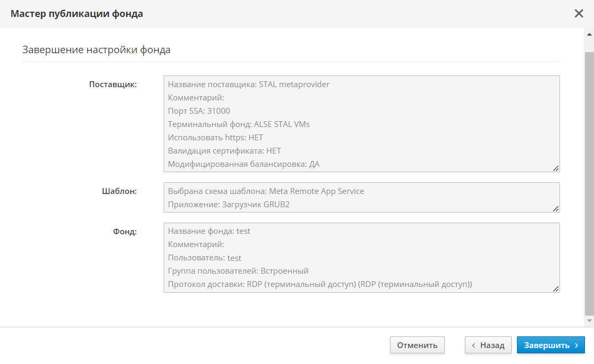The image size is (594, 364).
Task: Click the scrollbar down arrow
Action: tap(589, 321)
